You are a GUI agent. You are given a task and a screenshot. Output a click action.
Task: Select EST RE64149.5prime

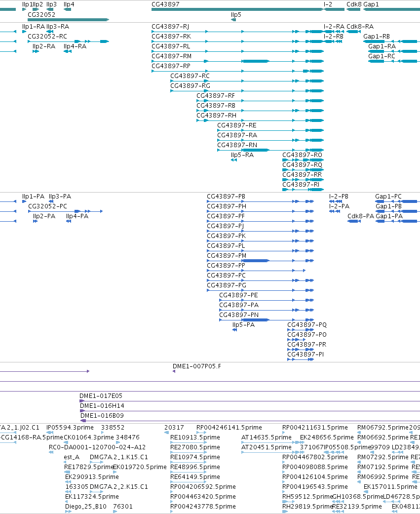(x=188, y=482)
